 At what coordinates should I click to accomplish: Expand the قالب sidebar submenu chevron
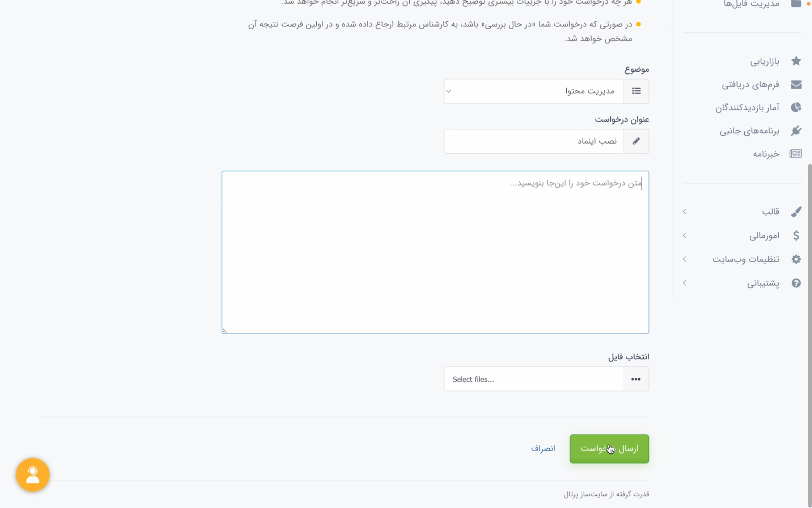pyautogui.click(x=685, y=211)
